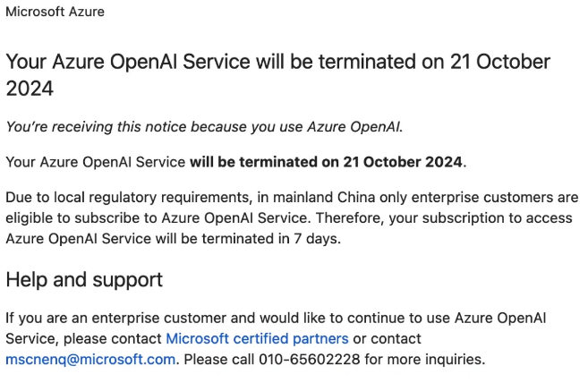
Task: Click the mscnenq@microsoft.com email link
Action: tap(90, 359)
